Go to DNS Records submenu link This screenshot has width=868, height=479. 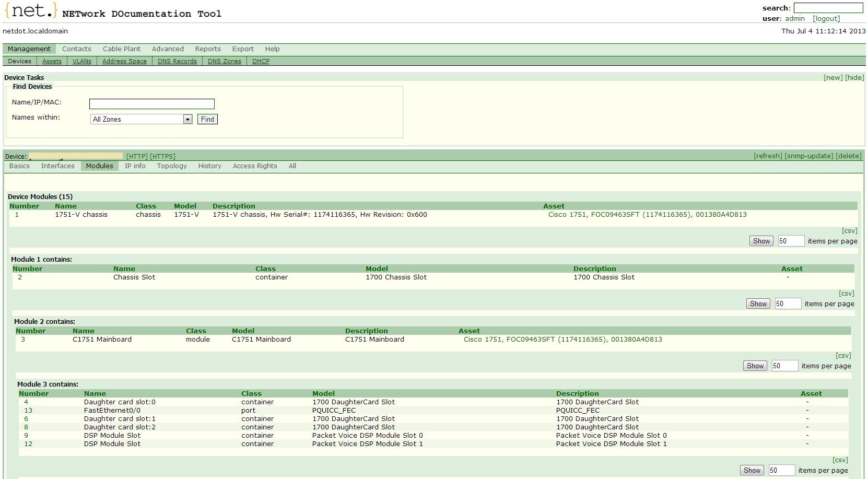(x=177, y=61)
